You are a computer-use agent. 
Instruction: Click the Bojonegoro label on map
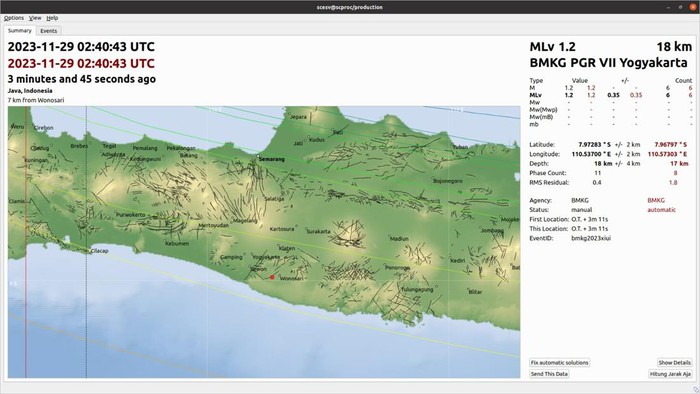tap(448, 181)
